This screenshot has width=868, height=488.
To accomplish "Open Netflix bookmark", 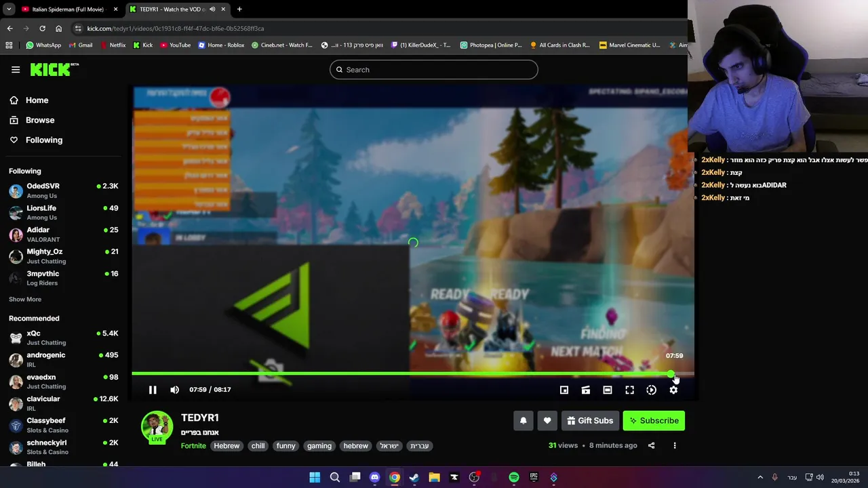I will pyautogui.click(x=113, y=45).
